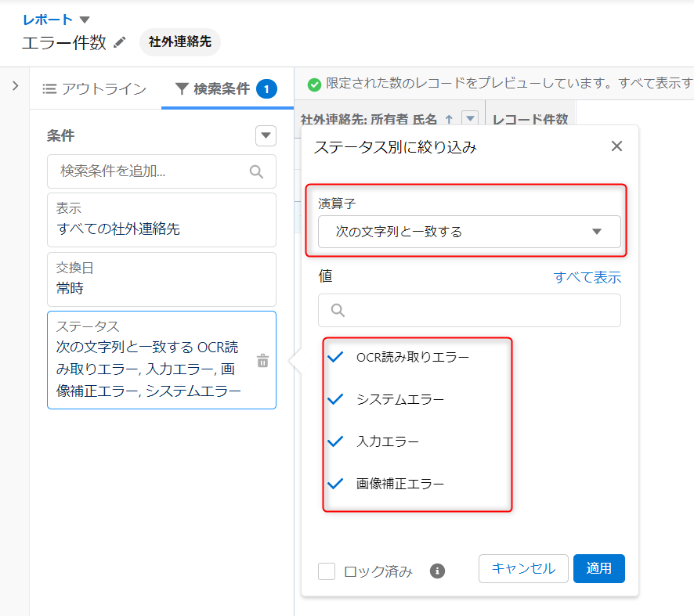Click the info icon beside ロック済み
Viewport: 694px width, 616px height.
pyautogui.click(x=438, y=571)
